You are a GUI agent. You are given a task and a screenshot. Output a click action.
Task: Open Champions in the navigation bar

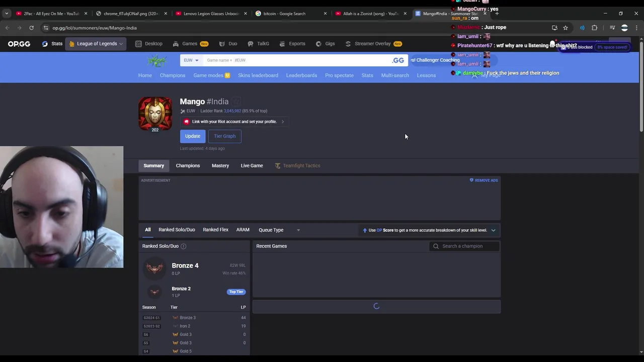coord(173,75)
